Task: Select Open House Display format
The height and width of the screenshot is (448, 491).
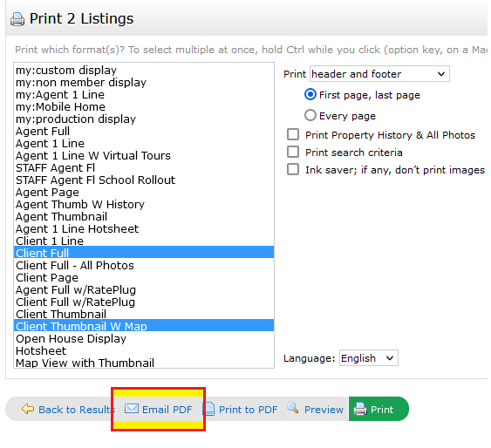Action: coord(144,338)
